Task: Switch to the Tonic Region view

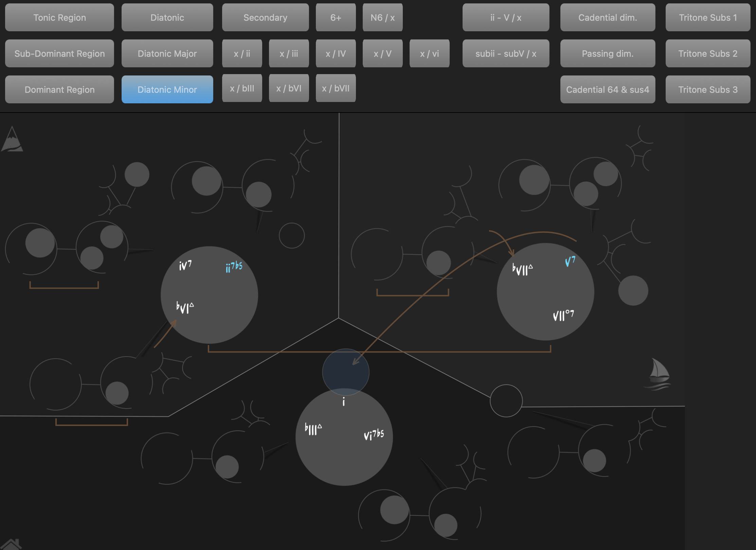Action: pyautogui.click(x=59, y=17)
